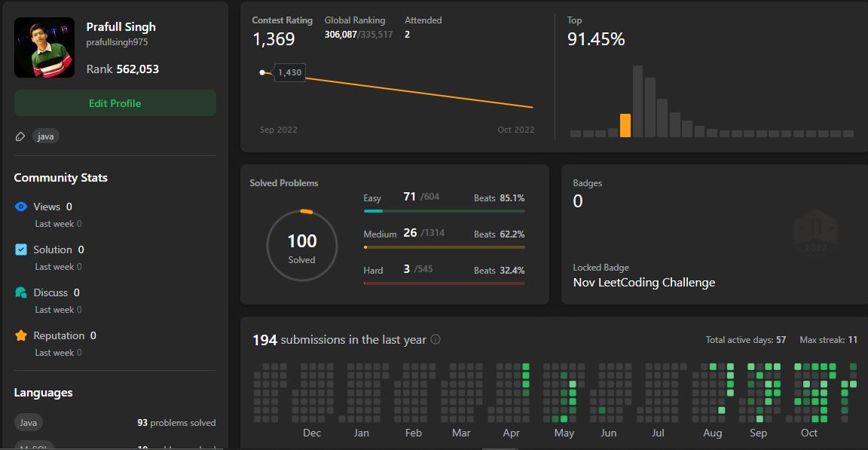Click the Dec month label on heatmap
868x450 pixels.
coord(312,433)
